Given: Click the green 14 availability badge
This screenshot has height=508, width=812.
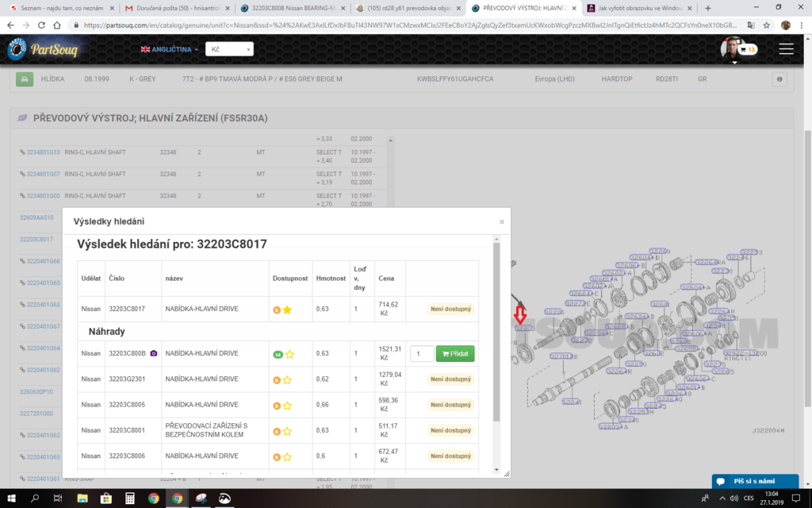Looking at the screenshot, I should click(x=278, y=355).
